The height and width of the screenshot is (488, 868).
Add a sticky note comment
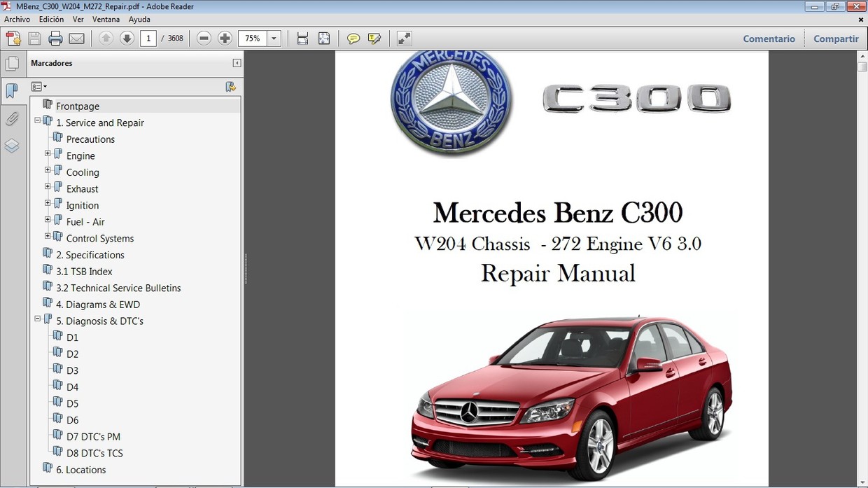click(353, 39)
